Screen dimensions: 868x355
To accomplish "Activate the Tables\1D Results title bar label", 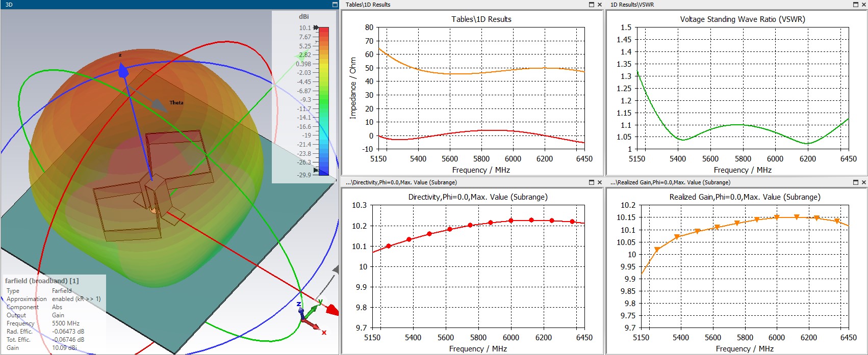I will tap(368, 5).
